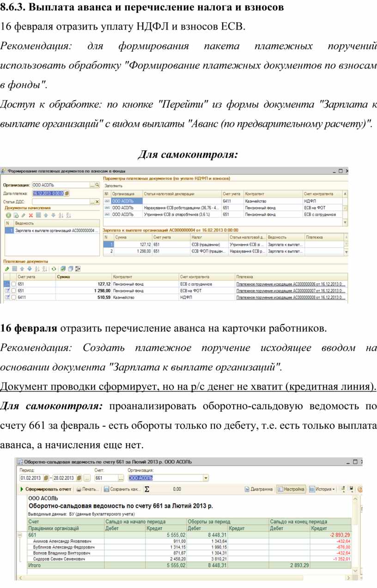Open the calendar picker beside Дата платежа
Image resolution: width=377 pixels, height=588 pixels.
67,193
